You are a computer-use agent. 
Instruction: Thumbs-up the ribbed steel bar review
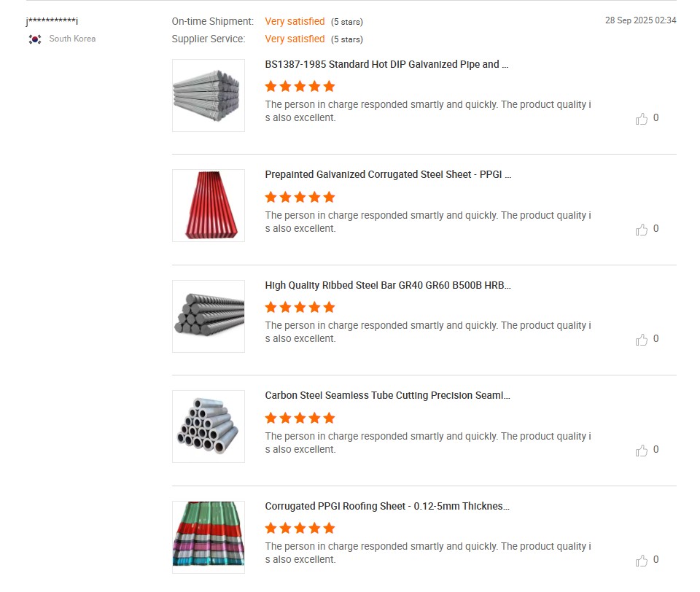click(x=642, y=339)
